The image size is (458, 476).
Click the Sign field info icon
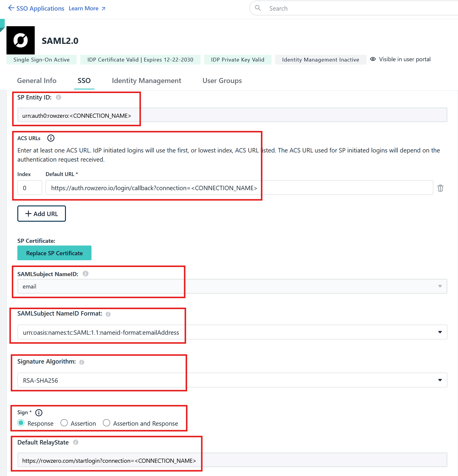[x=39, y=412]
